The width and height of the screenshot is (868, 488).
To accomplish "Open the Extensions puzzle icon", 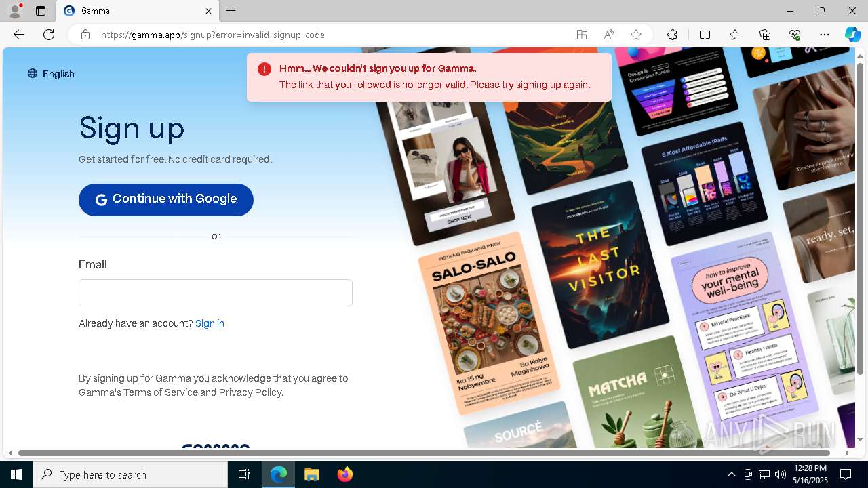I will (672, 35).
